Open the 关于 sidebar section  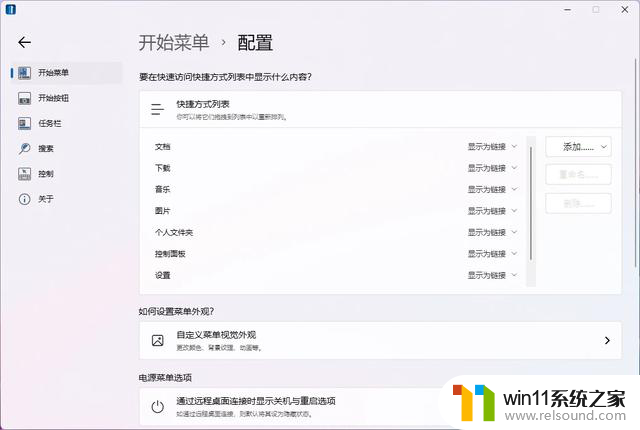click(x=67, y=199)
